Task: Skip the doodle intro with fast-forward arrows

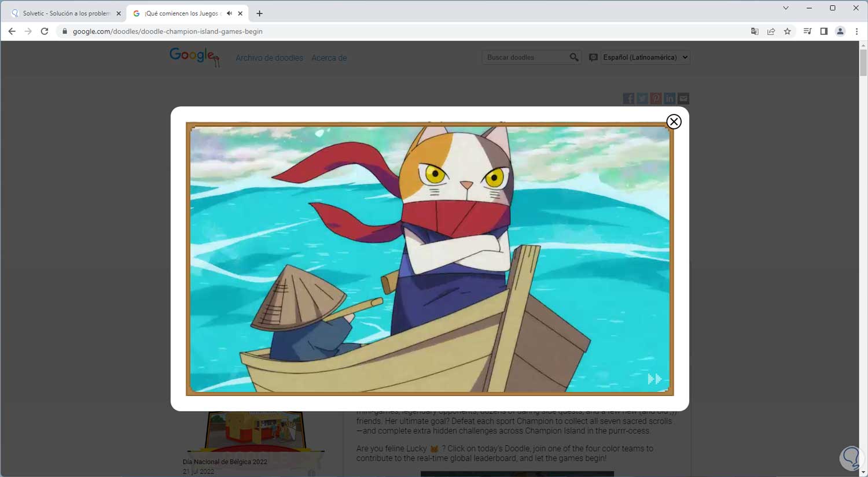Action: pos(654,379)
